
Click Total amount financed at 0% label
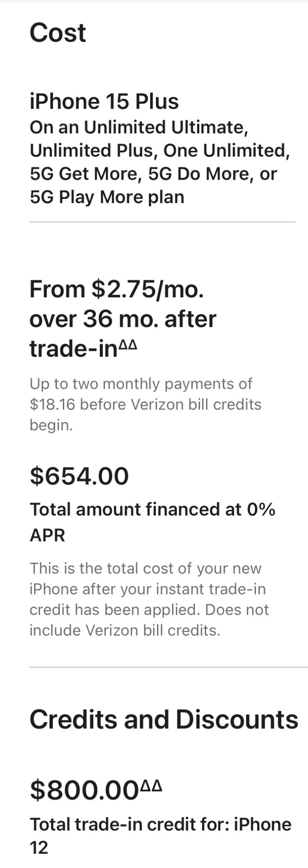(x=152, y=510)
